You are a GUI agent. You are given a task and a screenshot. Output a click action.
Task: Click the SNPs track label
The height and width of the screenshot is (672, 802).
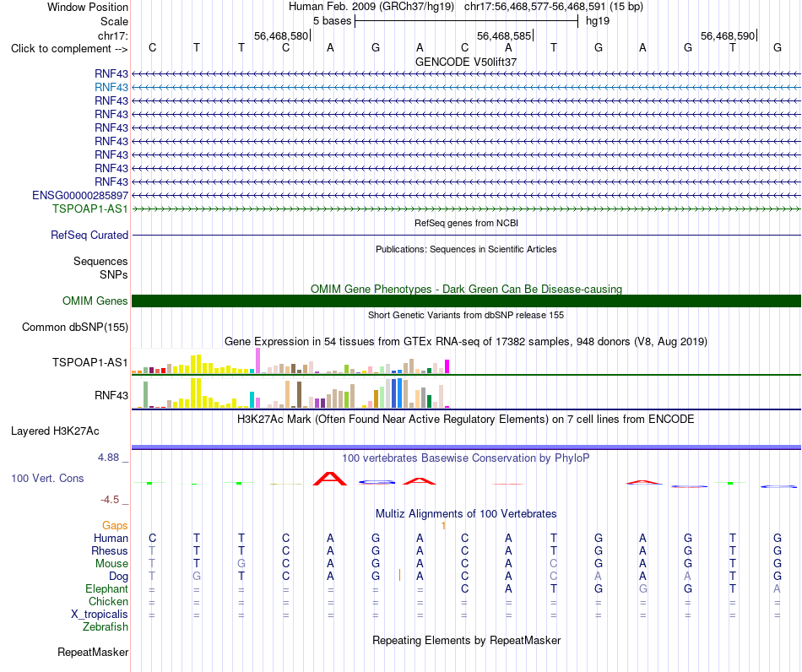click(x=114, y=274)
